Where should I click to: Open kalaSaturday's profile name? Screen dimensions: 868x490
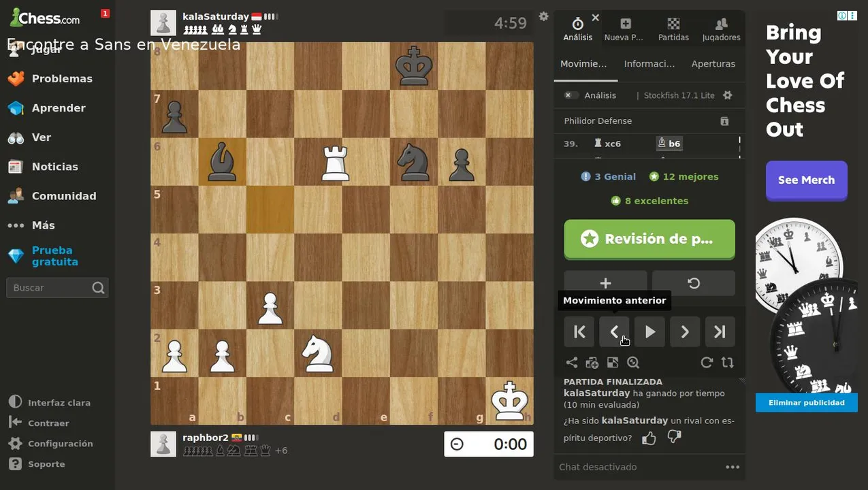click(215, 16)
